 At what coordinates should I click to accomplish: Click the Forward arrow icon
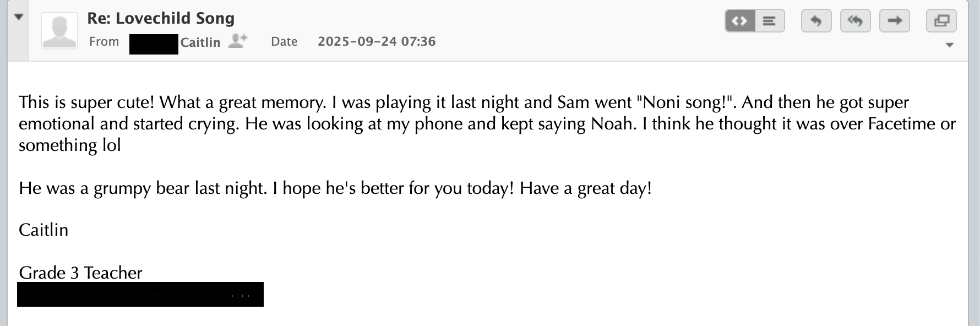pos(895,21)
